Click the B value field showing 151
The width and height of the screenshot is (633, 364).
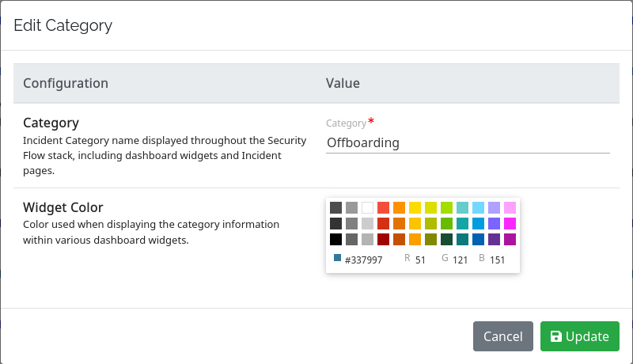click(x=497, y=260)
